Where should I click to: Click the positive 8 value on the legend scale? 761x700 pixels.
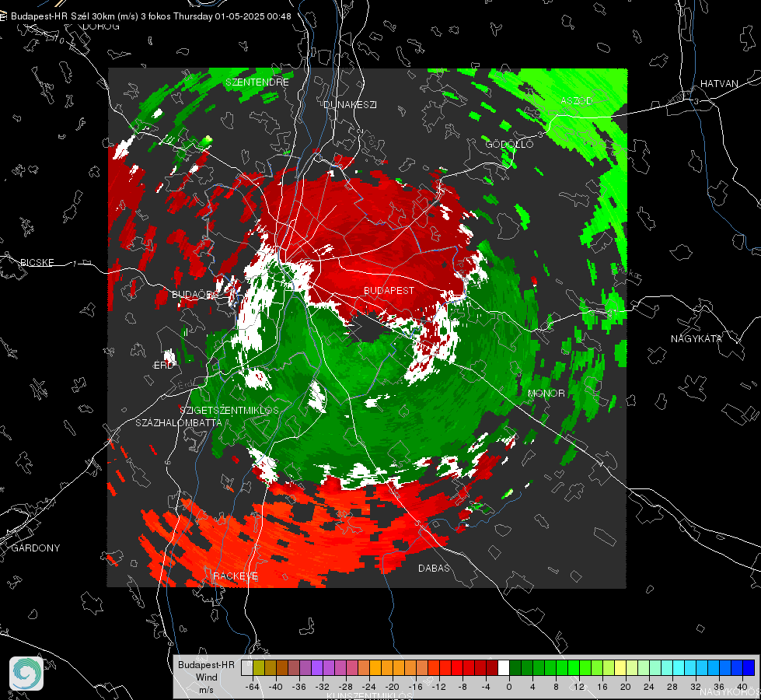click(x=556, y=687)
